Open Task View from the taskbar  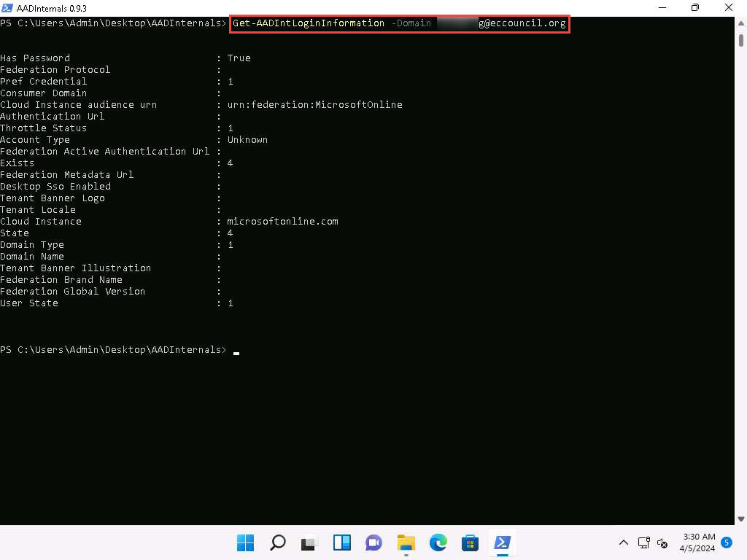point(310,542)
